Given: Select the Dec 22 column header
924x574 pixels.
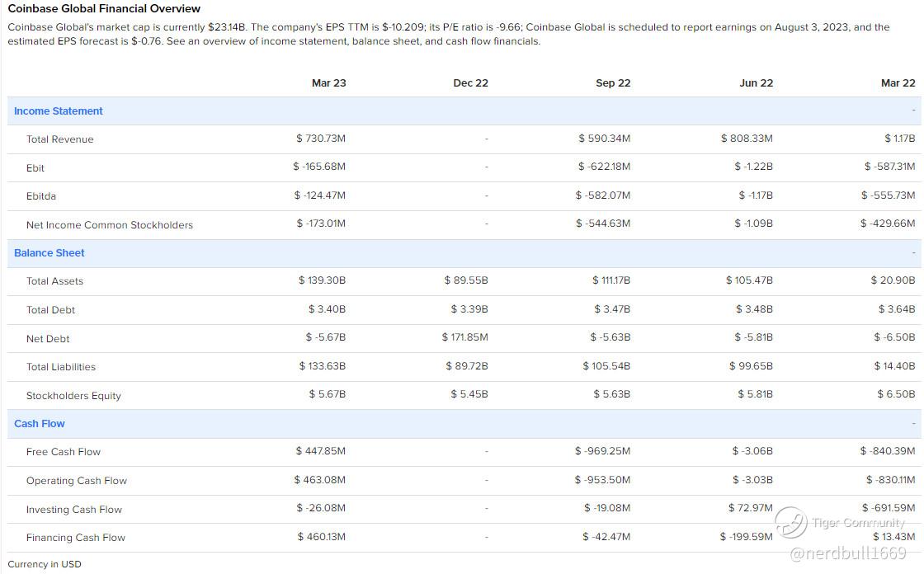Looking at the screenshot, I should click(470, 83).
